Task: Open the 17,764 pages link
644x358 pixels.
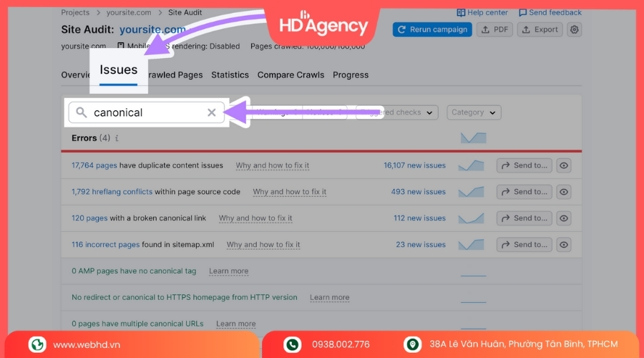Action: coord(94,165)
